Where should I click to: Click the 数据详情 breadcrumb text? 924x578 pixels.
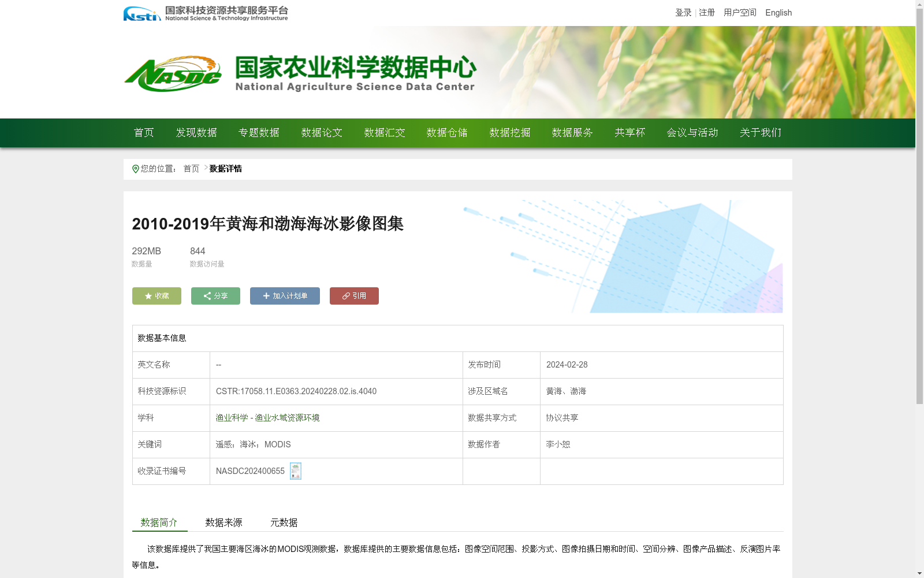click(x=225, y=169)
